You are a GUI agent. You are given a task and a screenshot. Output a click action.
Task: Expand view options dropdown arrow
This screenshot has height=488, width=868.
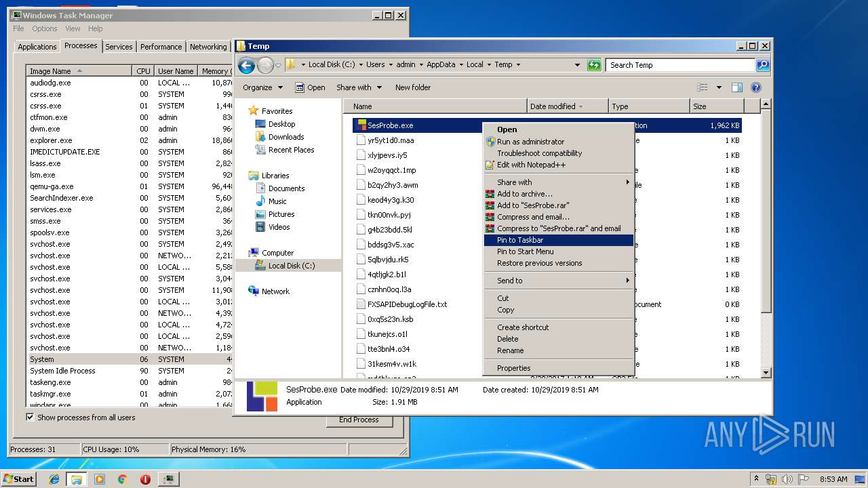tap(719, 87)
